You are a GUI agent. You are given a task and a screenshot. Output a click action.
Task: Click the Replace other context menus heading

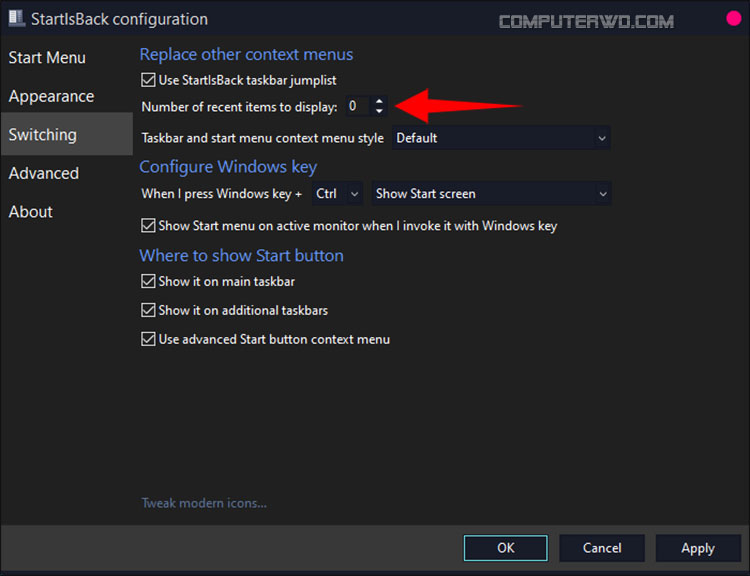pos(246,55)
